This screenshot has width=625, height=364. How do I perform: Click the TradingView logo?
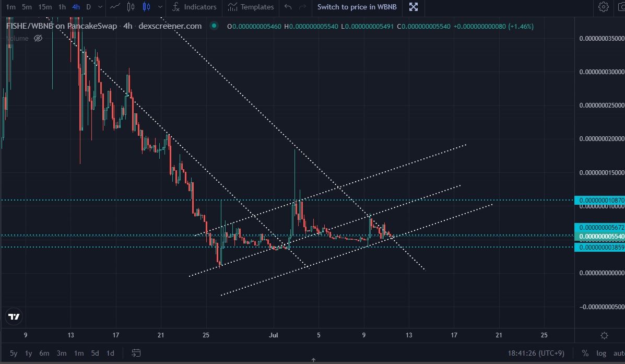pyautogui.click(x=14, y=316)
